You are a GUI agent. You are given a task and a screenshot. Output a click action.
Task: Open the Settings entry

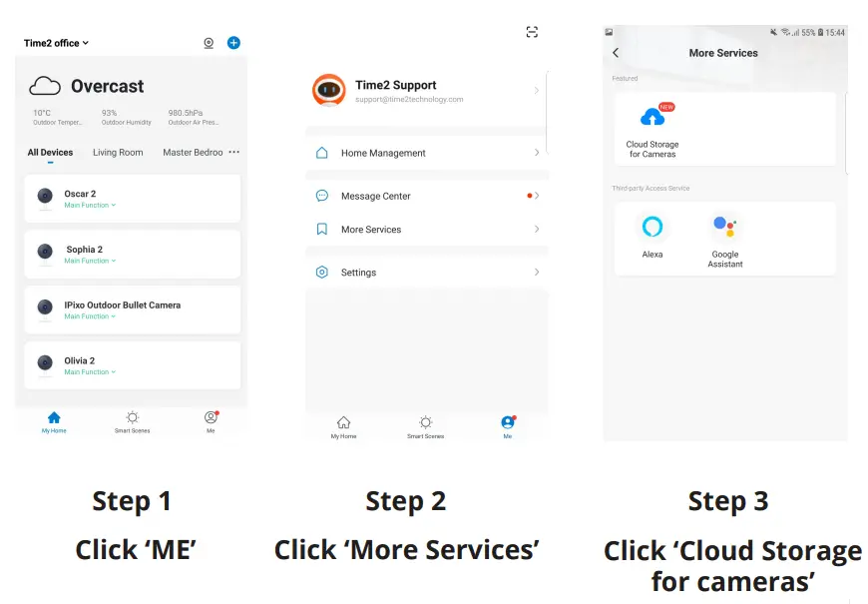(x=427, y=273)
